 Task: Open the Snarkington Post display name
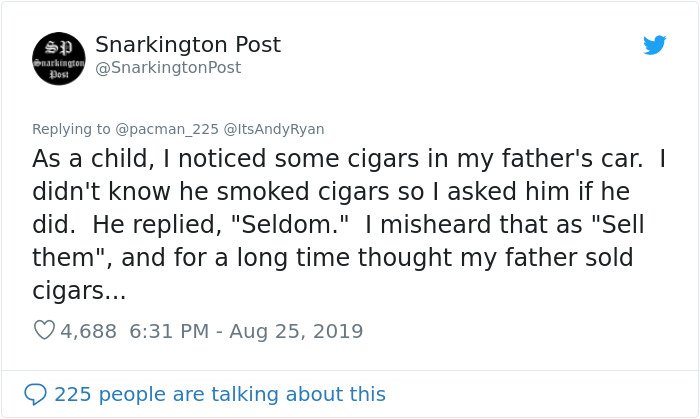tap(188, 44)
